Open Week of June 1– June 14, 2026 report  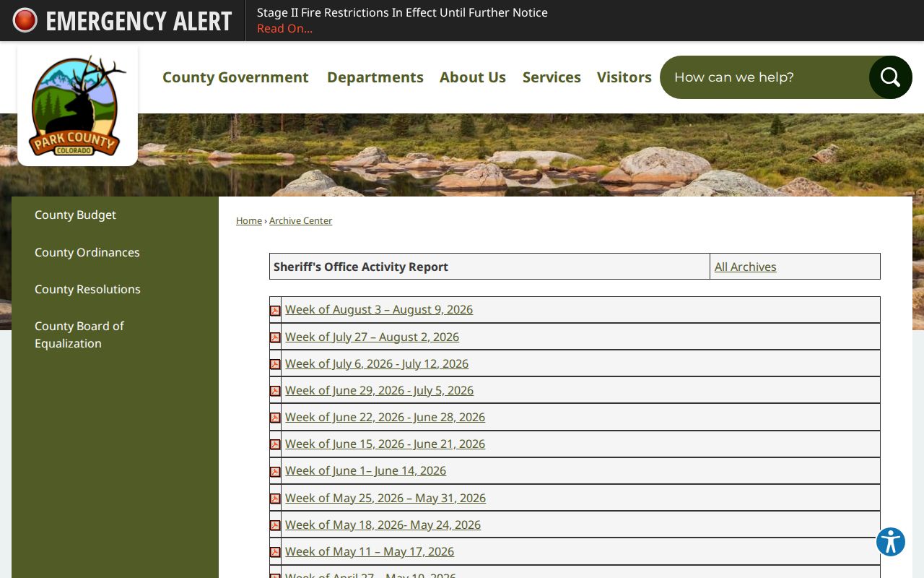[x=365, y=470]
